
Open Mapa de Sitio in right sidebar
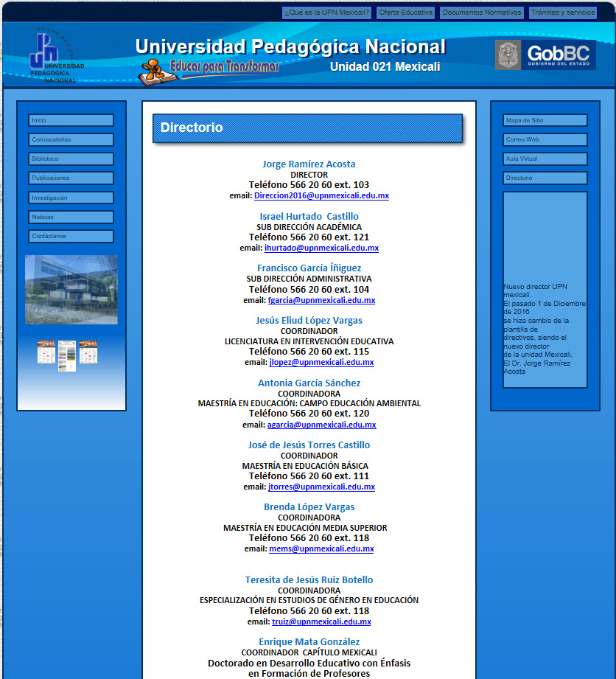tap(545, 120)
